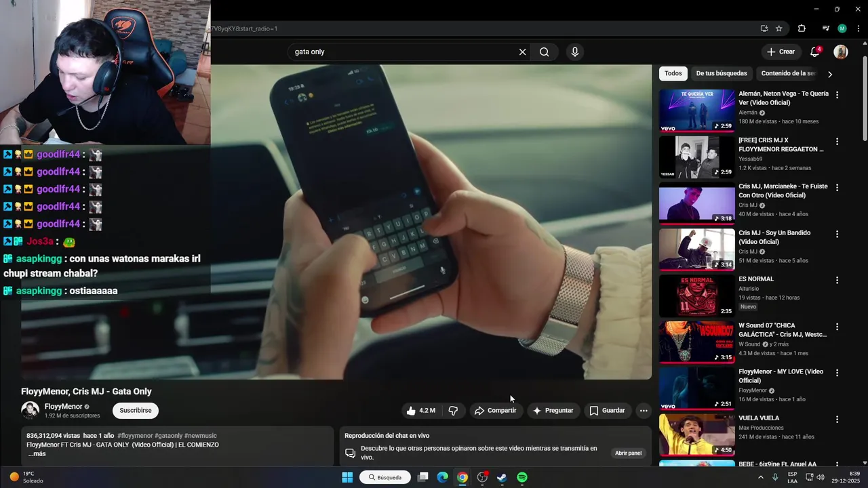
Task: Open the taskbar volume icon
Action: [821, 477]
